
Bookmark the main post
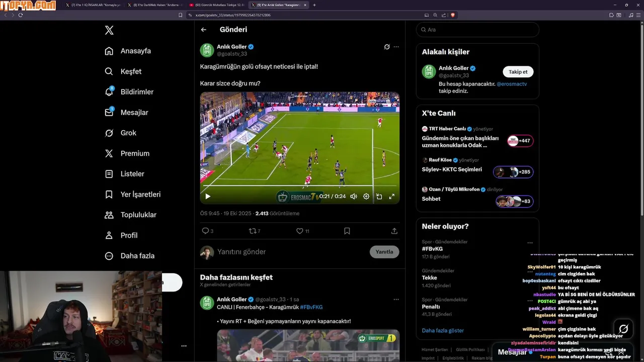tap(347, 231)
